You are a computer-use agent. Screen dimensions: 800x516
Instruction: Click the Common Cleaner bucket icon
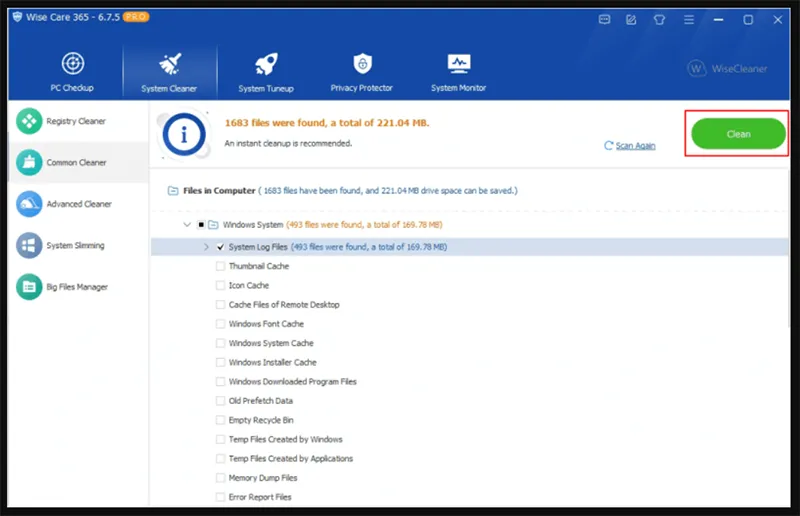(x=29, y=162)
